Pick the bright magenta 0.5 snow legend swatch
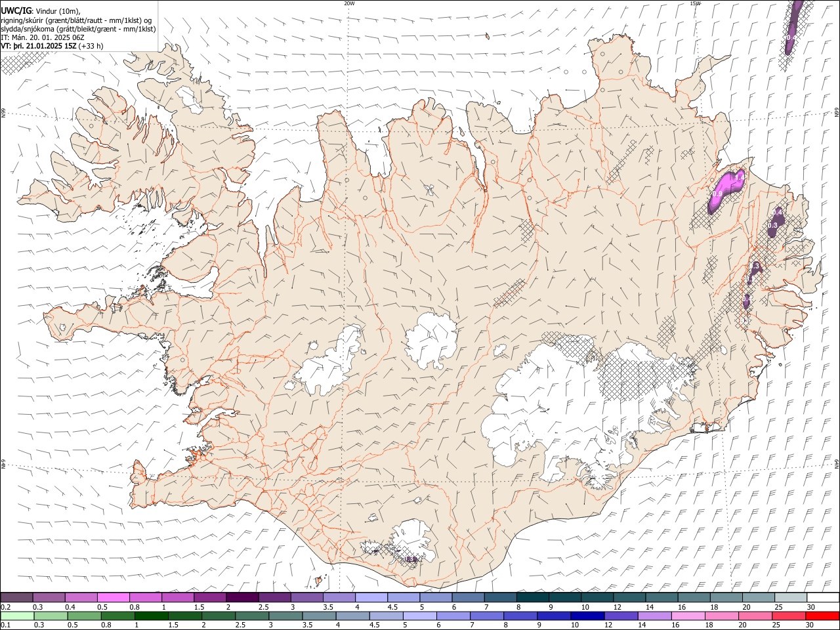 click(113, 598)
